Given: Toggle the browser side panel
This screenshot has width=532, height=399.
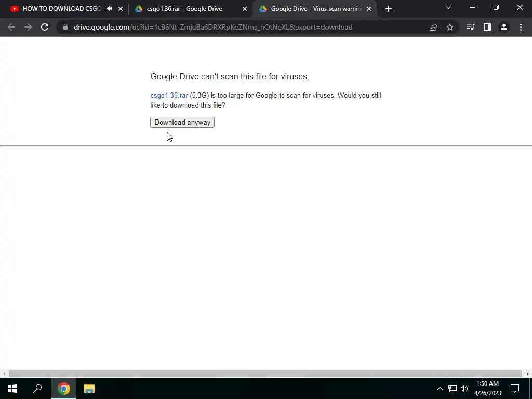Looking at the screenshot, I should (487, 27).
